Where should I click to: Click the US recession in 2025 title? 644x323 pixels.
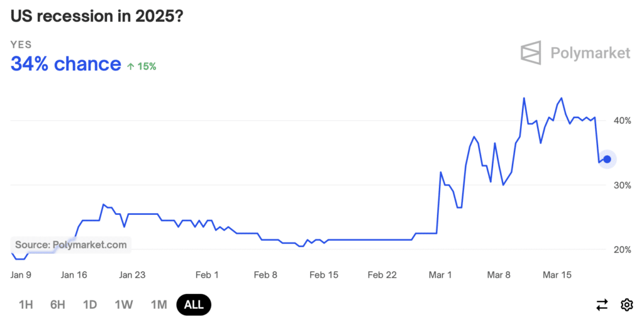point(96,16)
